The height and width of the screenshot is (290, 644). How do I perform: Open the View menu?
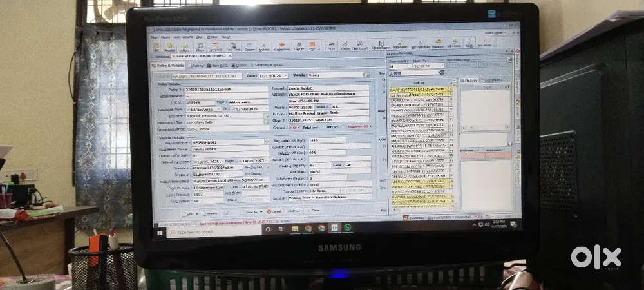coord(199,37)
